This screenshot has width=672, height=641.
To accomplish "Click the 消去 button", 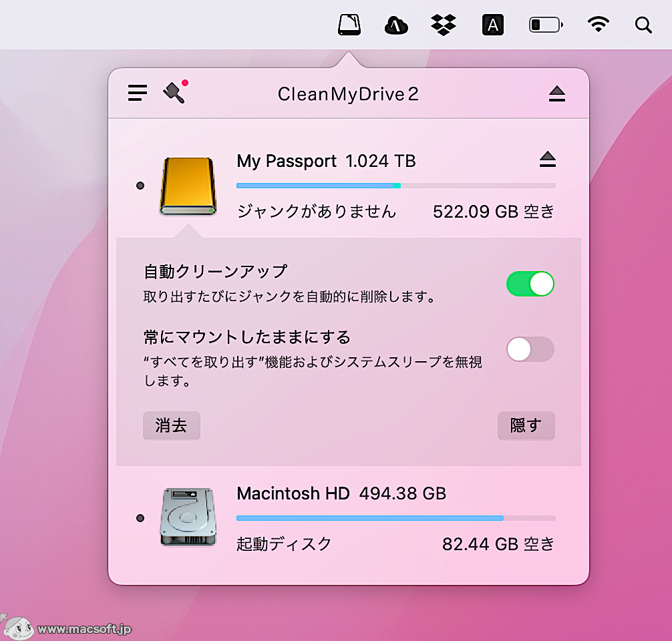I will [171, 426].
